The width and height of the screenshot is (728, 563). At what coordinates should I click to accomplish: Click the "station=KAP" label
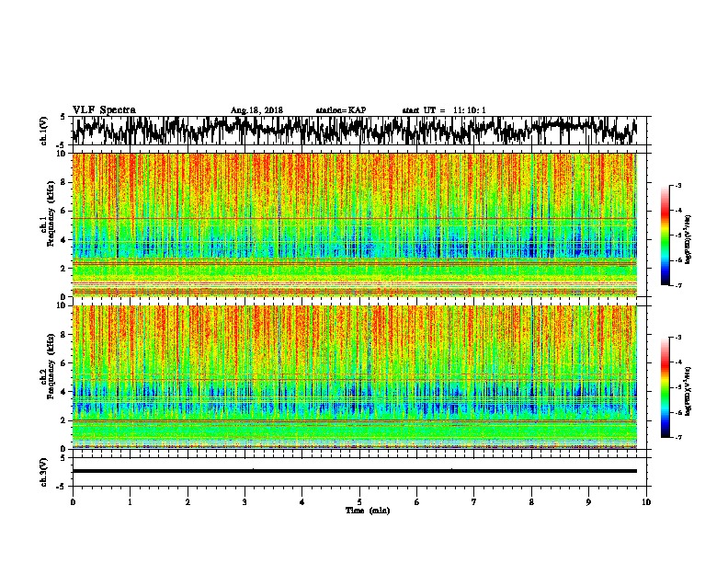(x=341, y=110)
